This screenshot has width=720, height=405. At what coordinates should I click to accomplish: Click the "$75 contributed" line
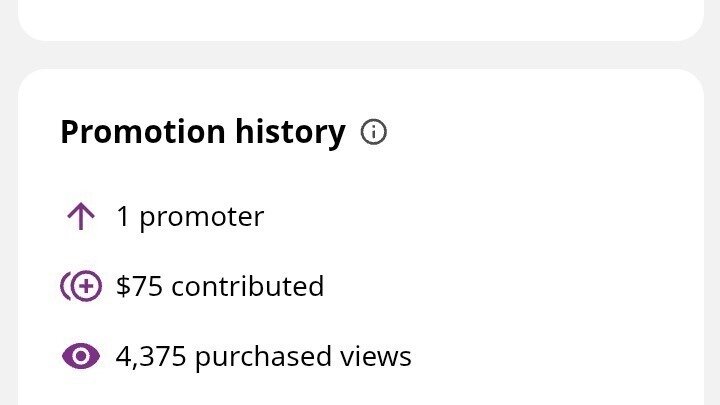pos(220,287)
